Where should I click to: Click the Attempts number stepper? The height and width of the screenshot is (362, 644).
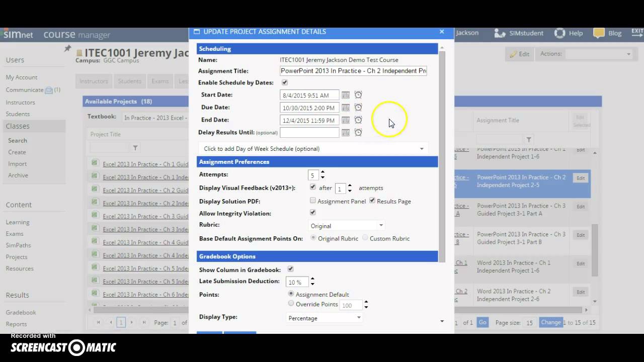(x=323, y=174)
